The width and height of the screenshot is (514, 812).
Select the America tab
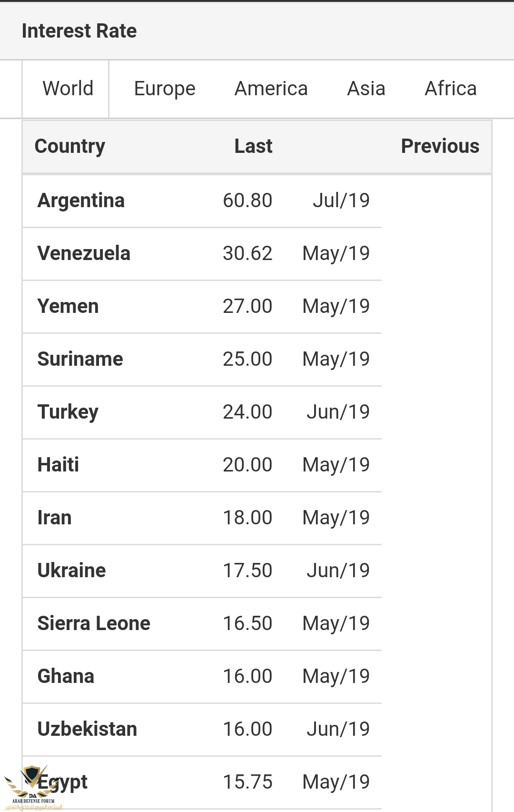271,89
